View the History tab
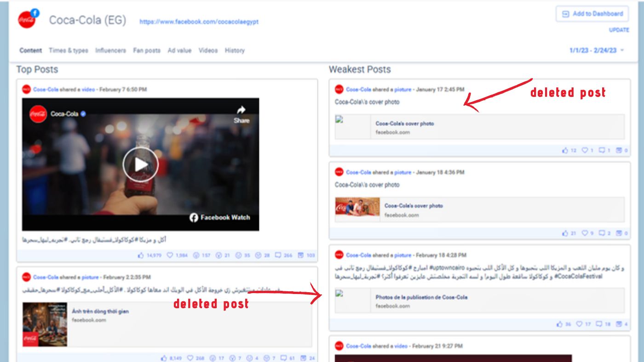The width and height of the screenshot is (644, 362). pyautogui.click(x=235, y=51)
